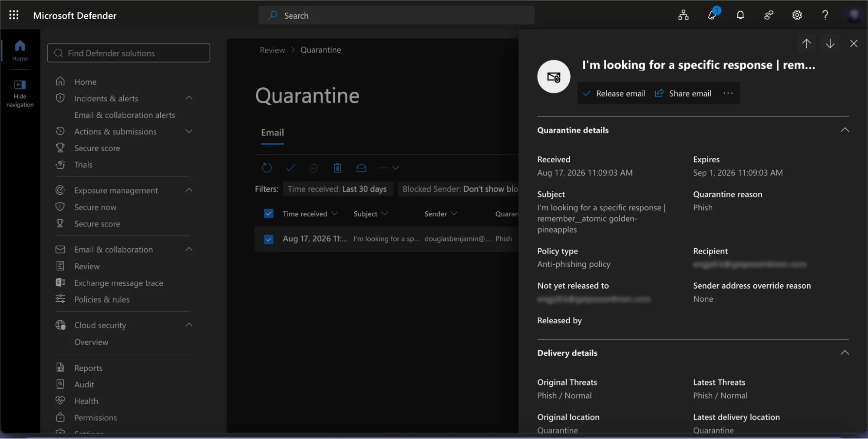Viewport: 868px width, 439px height.
Task: Collapse the Quarantine details section
Action: (845, 130)
